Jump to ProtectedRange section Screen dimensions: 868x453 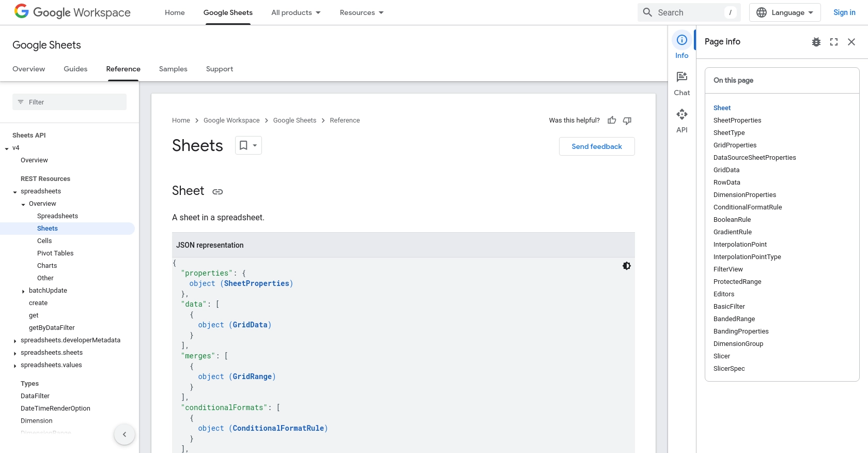pyautogui.click(x=737, y=282)
